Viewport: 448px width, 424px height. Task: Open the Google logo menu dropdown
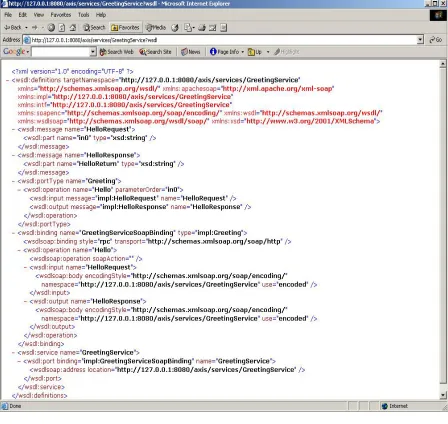tap(28, 52)
